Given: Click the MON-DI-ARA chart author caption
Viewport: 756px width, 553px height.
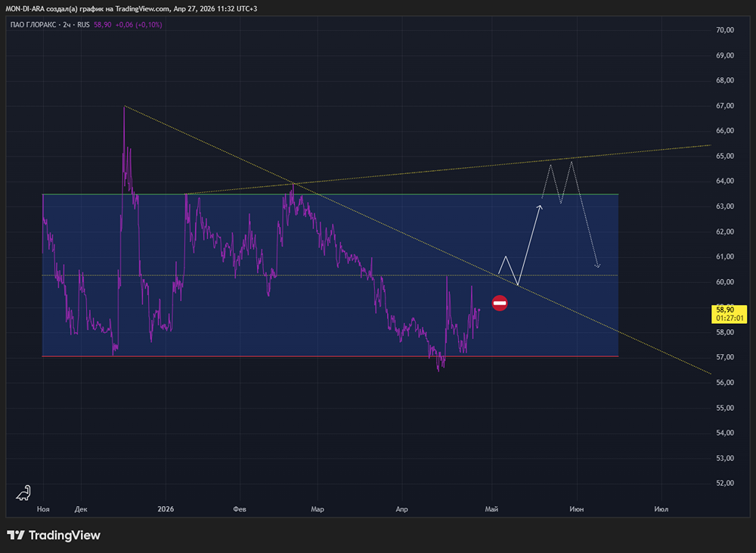Looking at the screenshot, I should [x=131, y=8].
